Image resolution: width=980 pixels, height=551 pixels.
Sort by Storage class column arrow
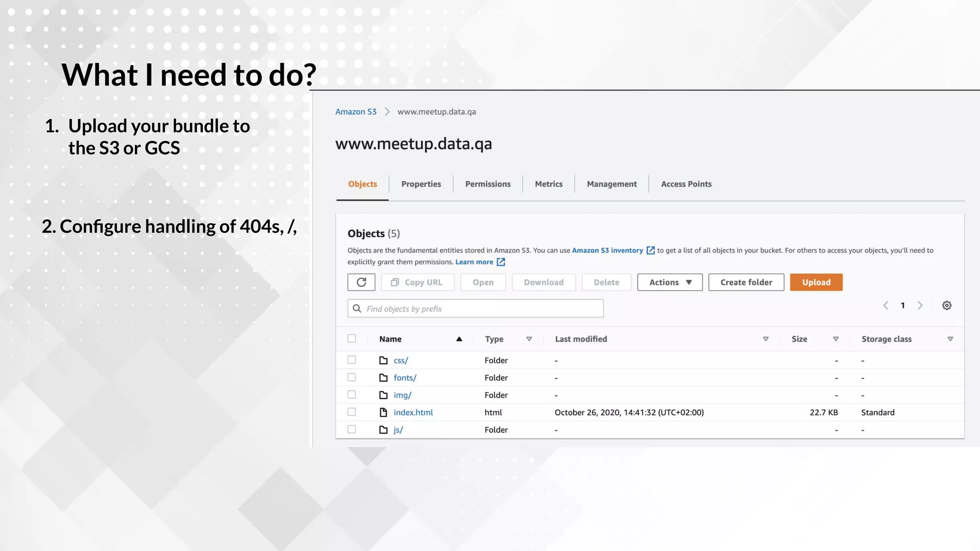pos(950,339)
